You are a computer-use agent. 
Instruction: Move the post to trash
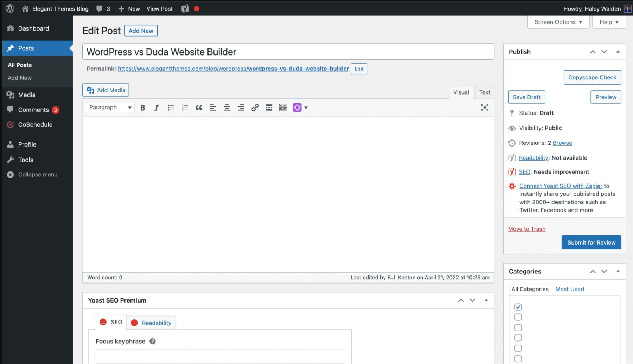pos(527,229)
